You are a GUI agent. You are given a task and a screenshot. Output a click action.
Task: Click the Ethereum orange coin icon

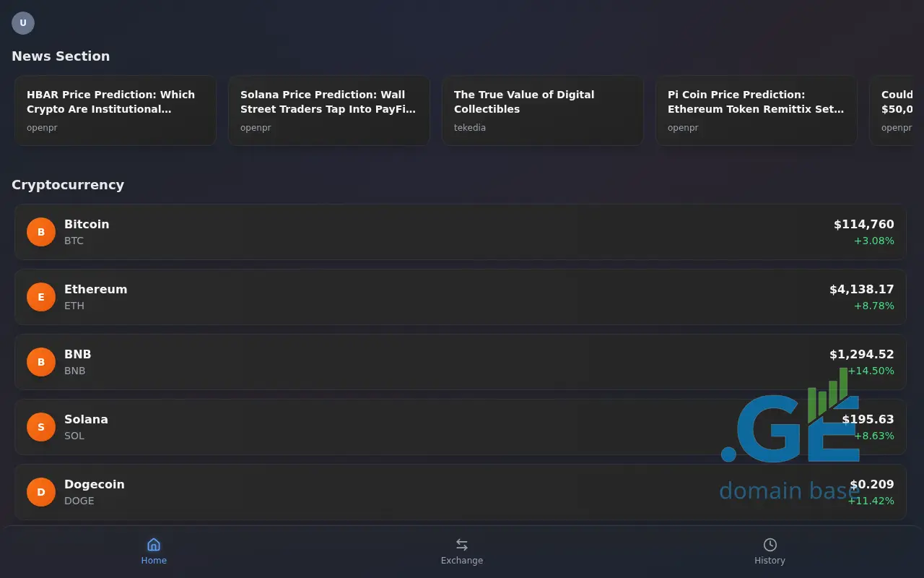[41, 297]
